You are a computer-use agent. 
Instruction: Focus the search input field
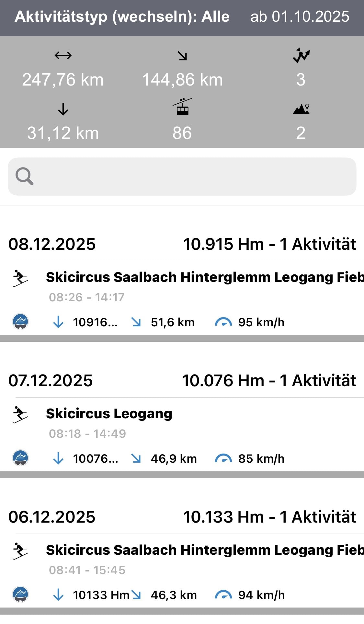point(194,177)
